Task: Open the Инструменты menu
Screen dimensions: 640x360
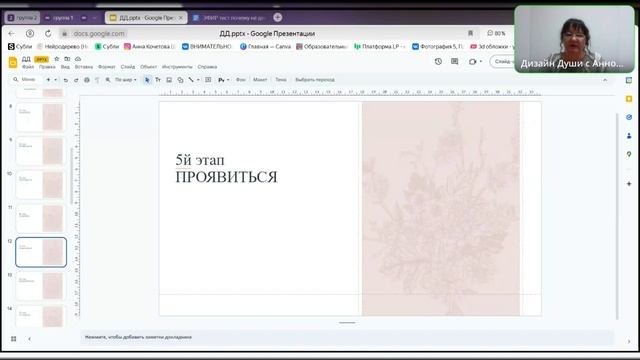Action: 177,67
